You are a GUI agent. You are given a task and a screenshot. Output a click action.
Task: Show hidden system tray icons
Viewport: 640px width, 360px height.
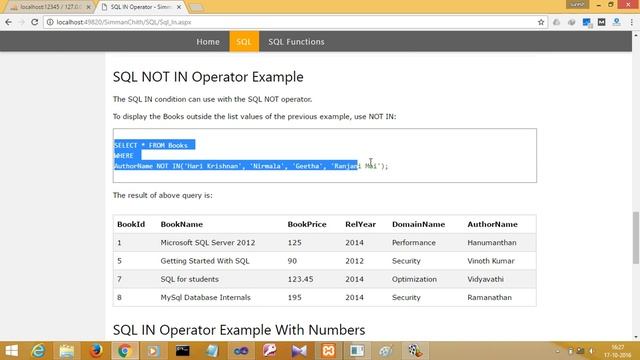click(558, 351)
